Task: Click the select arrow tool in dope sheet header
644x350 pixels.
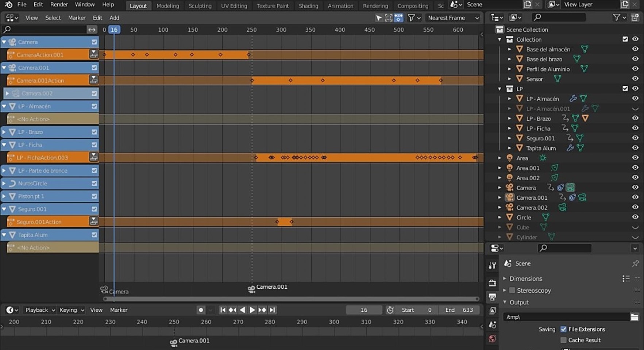Action: [x=379, y=18]
